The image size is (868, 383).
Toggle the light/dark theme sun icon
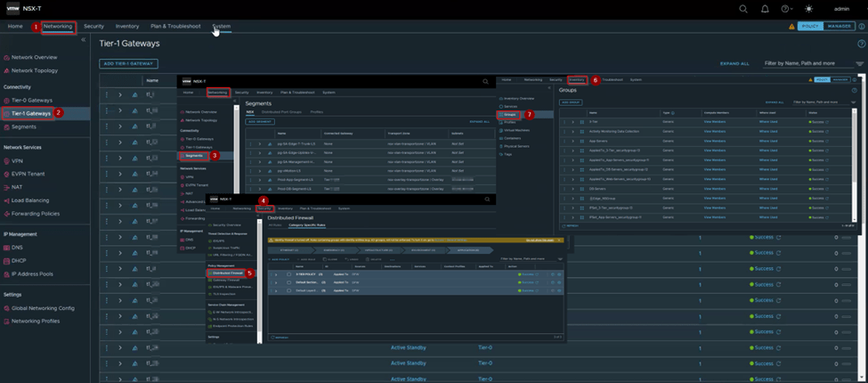click(x=808, y=9)
